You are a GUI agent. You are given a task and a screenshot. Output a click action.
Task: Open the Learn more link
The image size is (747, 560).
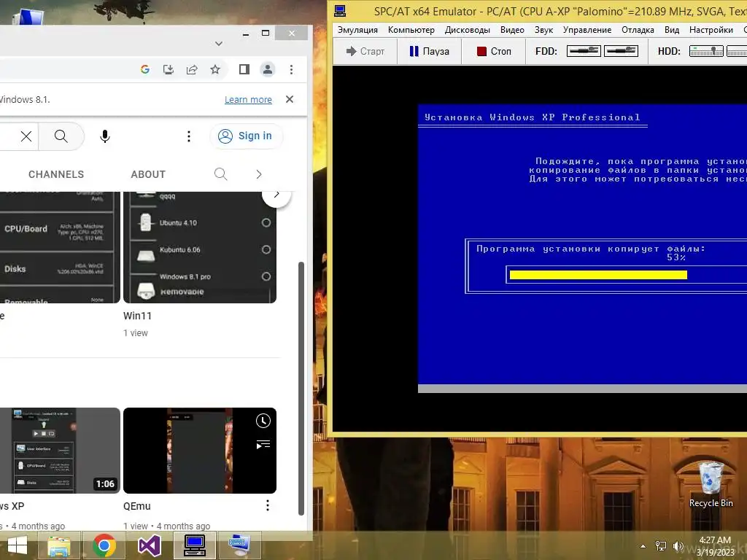[x=248, y=99]
